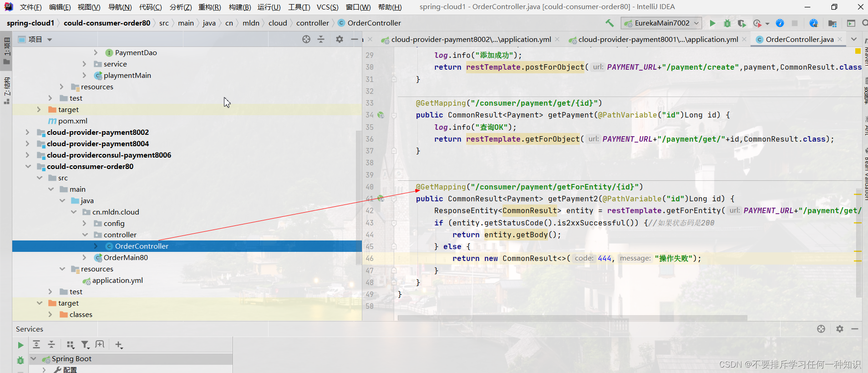Screen dimensions: 868x373
Task: Open the 文件(F) menu
Action: (x=30, y=7)
